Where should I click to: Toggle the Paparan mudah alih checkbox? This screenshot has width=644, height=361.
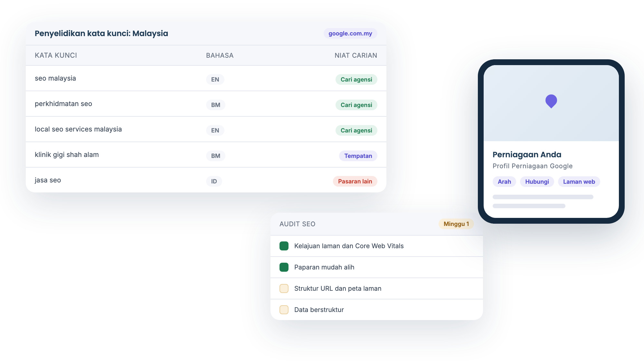coord(284,267)
